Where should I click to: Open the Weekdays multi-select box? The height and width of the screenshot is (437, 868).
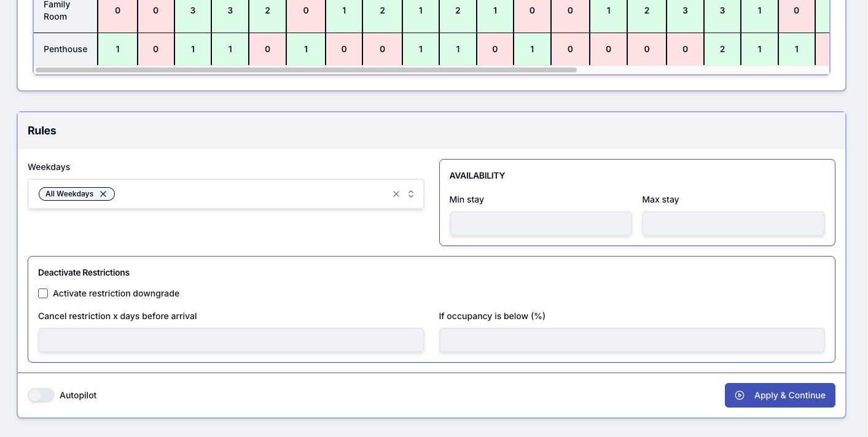(x=246, y=194)
